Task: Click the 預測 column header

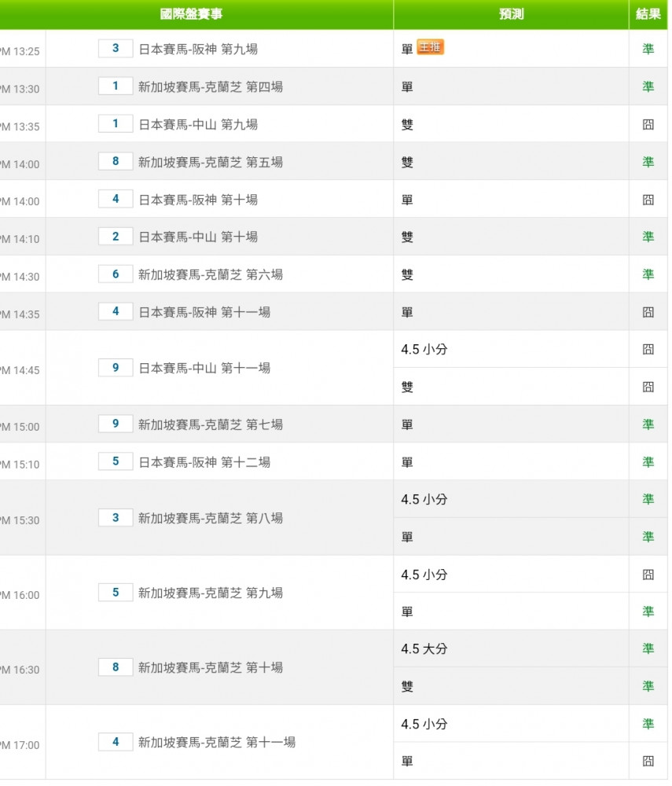Action: [x=511, y=14]
